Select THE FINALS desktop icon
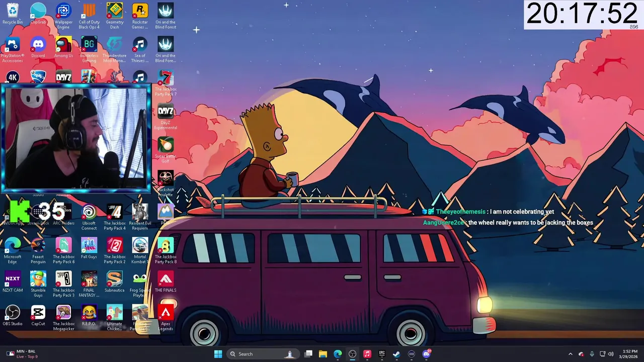The width and height of the screenshot is (644, 362). coord(166,282)
